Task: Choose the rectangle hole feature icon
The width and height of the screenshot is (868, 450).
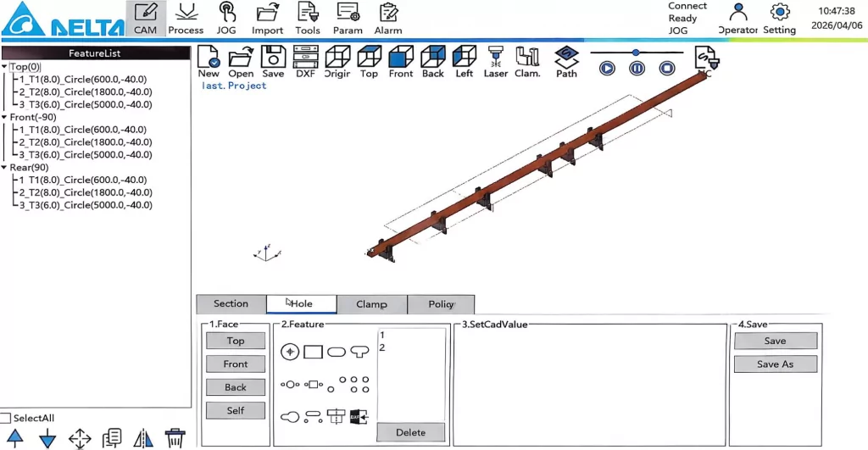Action: point(313,352)
